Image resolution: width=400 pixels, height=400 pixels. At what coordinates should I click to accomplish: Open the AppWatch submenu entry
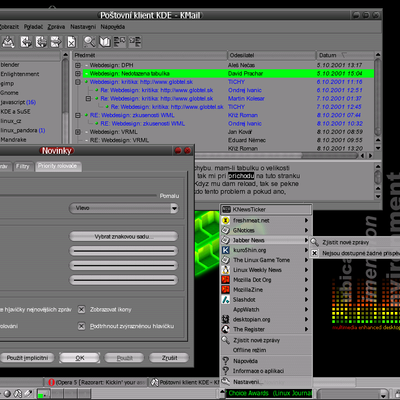coord(266,309)
